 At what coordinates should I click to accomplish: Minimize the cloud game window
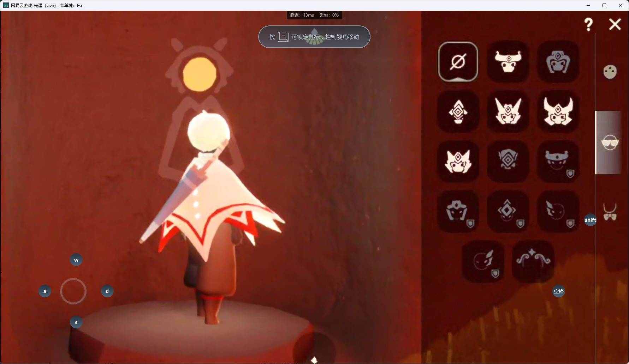pos(588,5)
